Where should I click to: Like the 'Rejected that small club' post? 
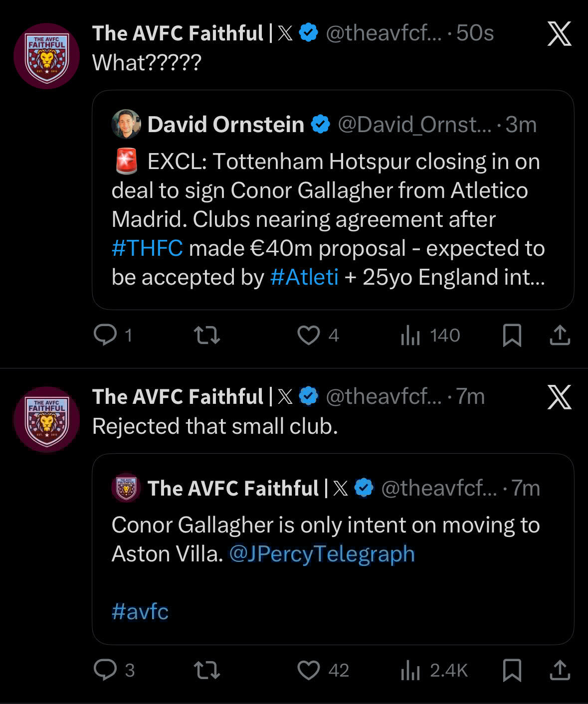[309, 670]
